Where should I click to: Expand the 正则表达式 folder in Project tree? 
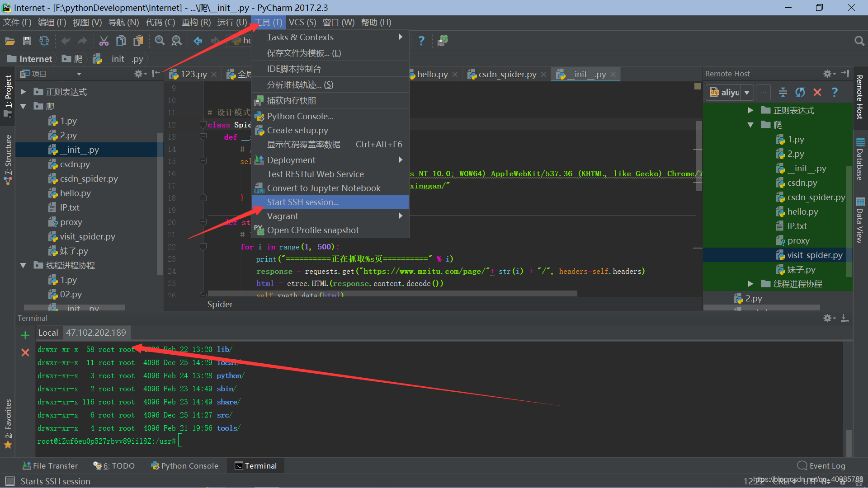pyautogui.click(x=23, y=92)
